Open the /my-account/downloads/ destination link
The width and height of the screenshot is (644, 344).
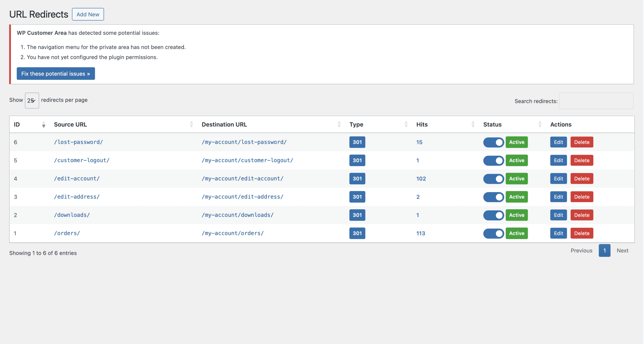pos(237,215)
